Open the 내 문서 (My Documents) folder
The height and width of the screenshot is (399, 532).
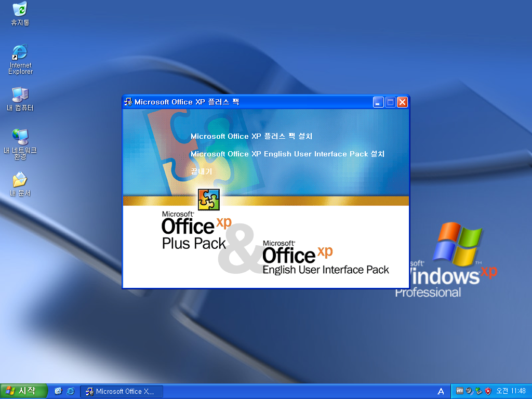pos(19,180)
